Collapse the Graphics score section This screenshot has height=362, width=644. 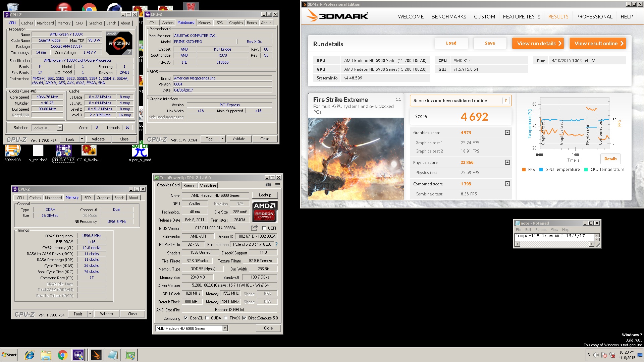(507, 133)
